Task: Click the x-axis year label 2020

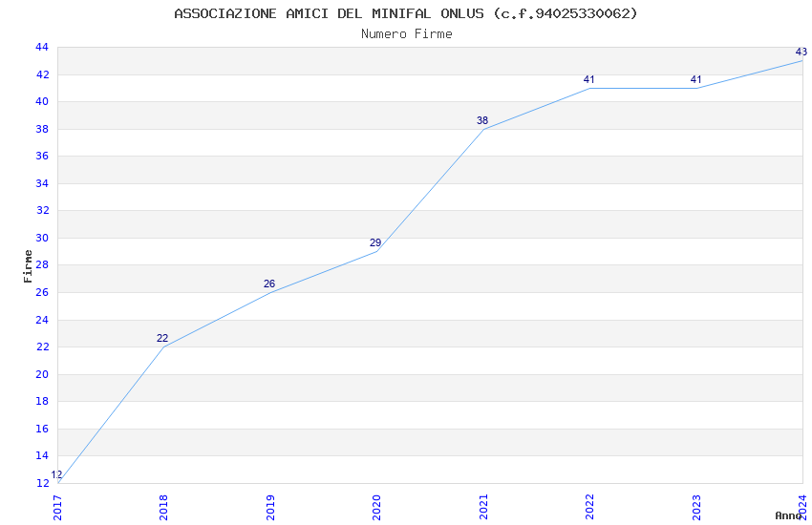Action: point(376,508)
